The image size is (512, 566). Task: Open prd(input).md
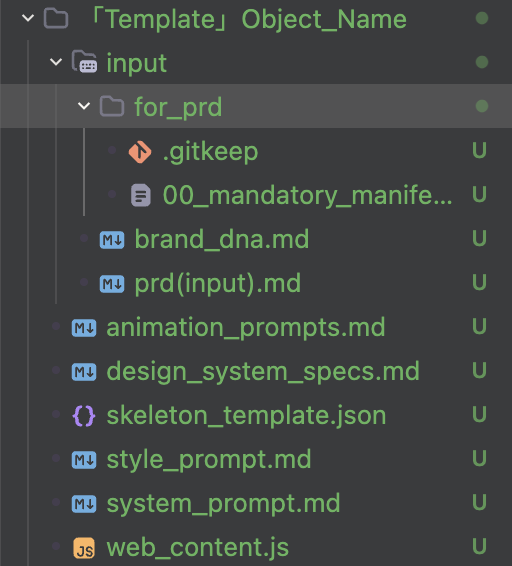tap(218, 284)
